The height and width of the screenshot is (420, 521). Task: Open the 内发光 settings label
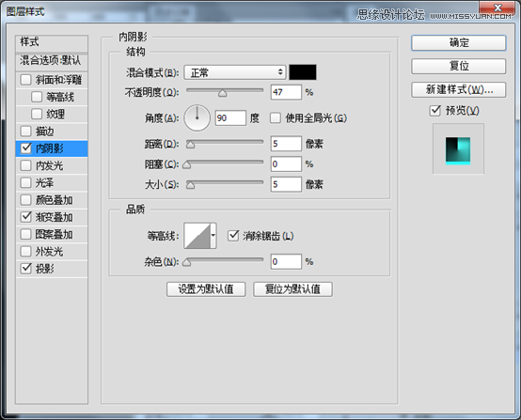(x=49, y=165)
